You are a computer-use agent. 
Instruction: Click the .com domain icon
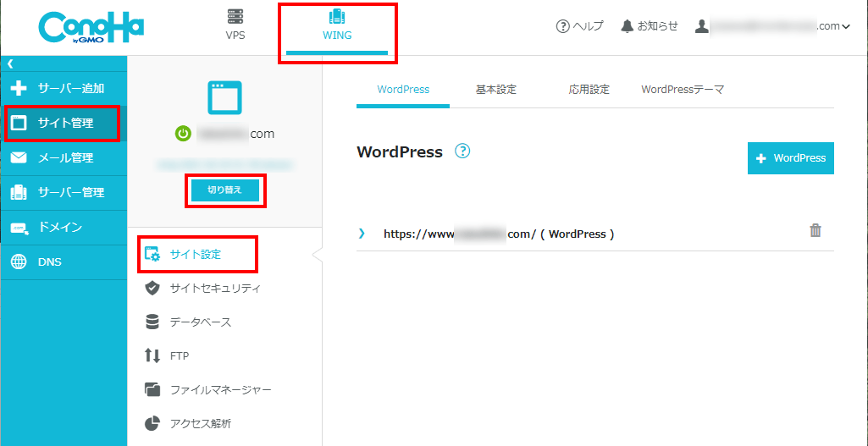[19, 228]
